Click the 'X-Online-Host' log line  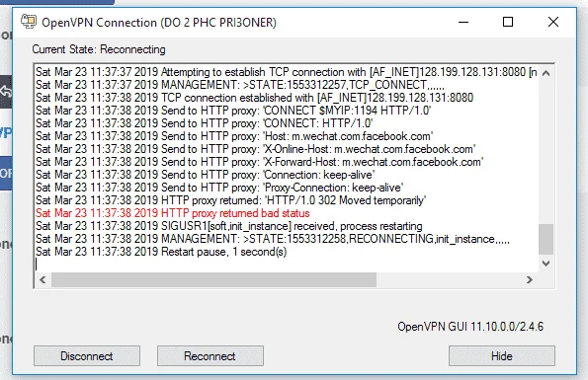tap(255, 149)
